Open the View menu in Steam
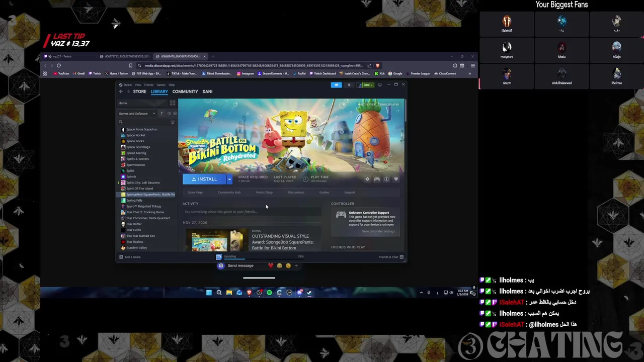This screenshot has height=362, width=644. pos(138,85)
